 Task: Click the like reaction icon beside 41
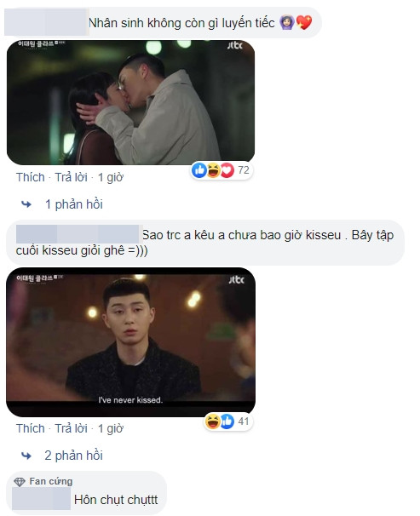tap(227, 421)
